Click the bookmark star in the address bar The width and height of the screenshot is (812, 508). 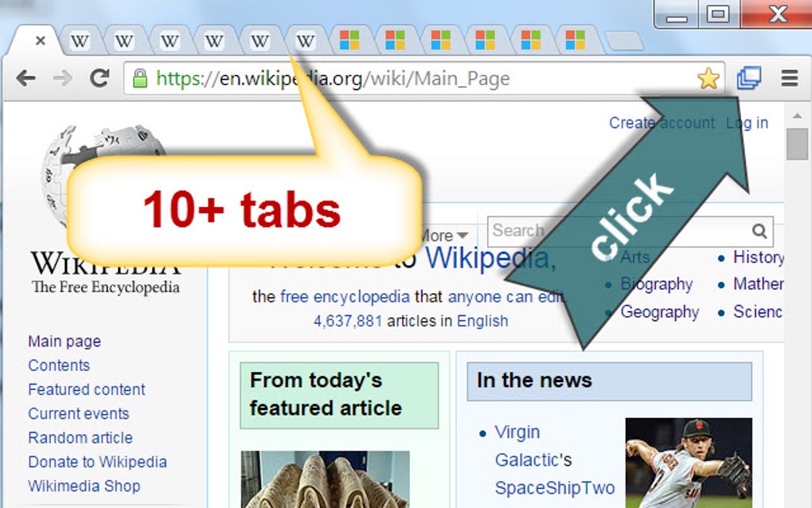coord(708,78)
